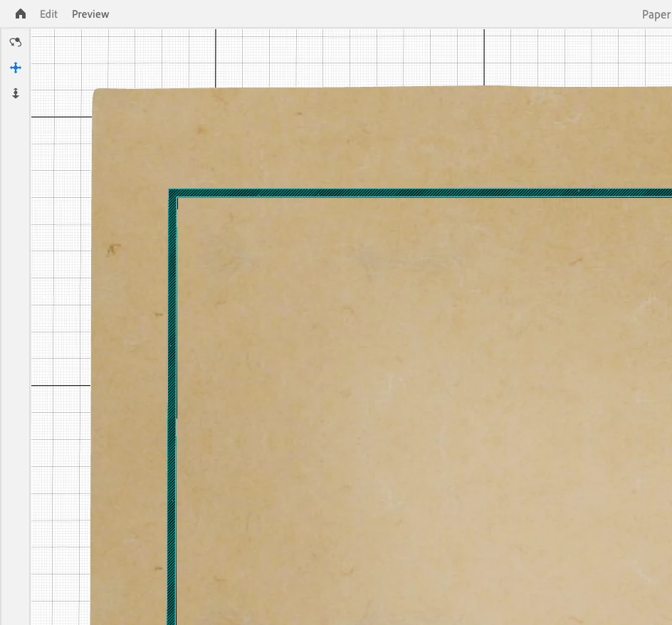
Task: Select the teal-bordered paper panel
Action: click(x=420, y=406)
